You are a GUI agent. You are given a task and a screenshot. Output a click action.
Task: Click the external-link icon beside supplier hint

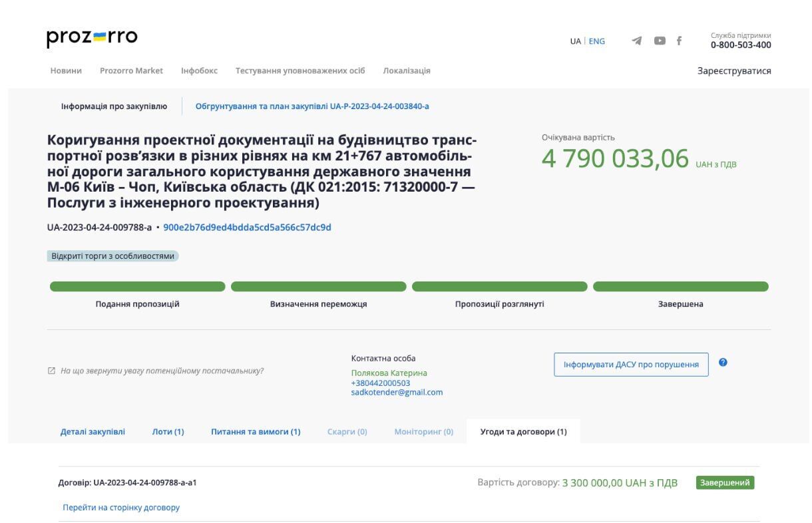click(51, 371)
